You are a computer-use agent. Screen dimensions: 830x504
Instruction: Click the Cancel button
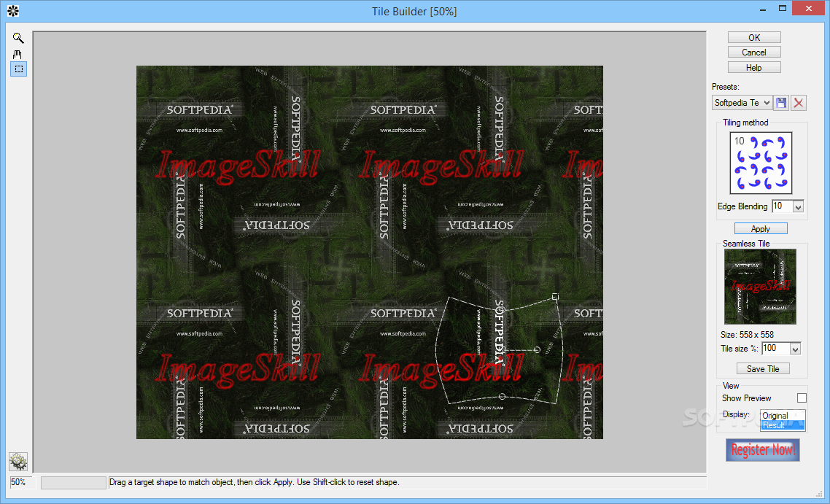(754, 53)
